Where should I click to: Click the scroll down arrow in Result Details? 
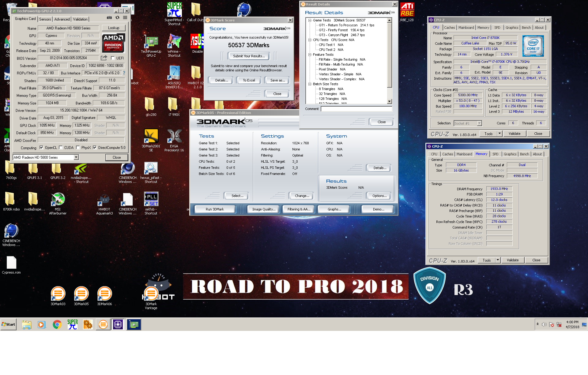point(390,101)
